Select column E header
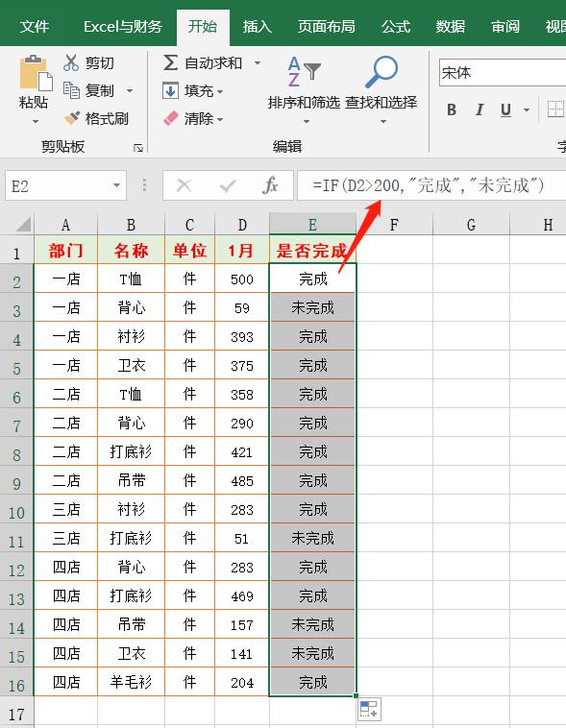Viewport: 566px width, 728px height. [x=312, y=225]
